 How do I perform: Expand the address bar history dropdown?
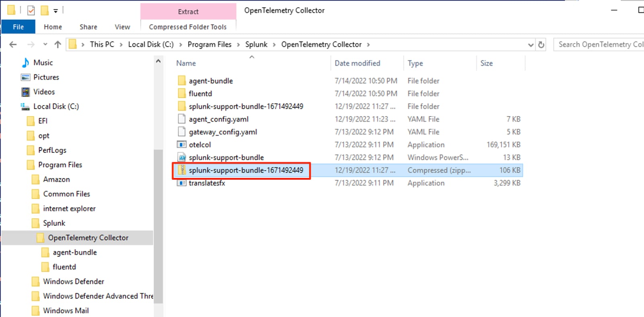531,45
